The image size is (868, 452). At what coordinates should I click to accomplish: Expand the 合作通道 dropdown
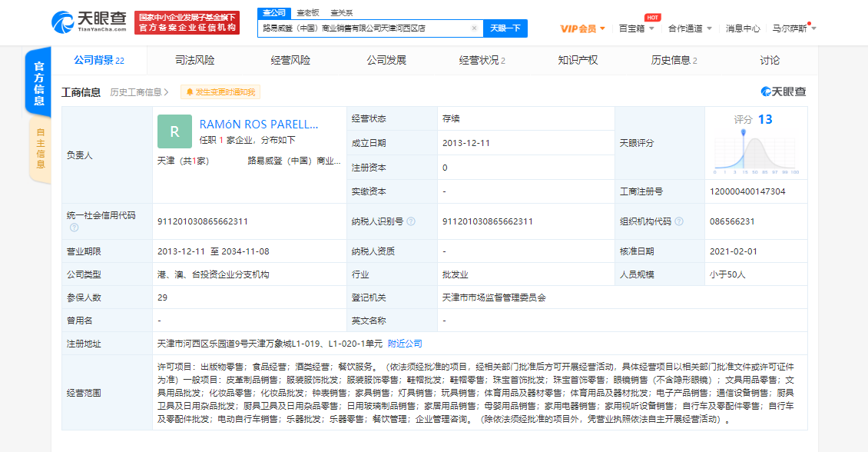[x=690, y=28]
